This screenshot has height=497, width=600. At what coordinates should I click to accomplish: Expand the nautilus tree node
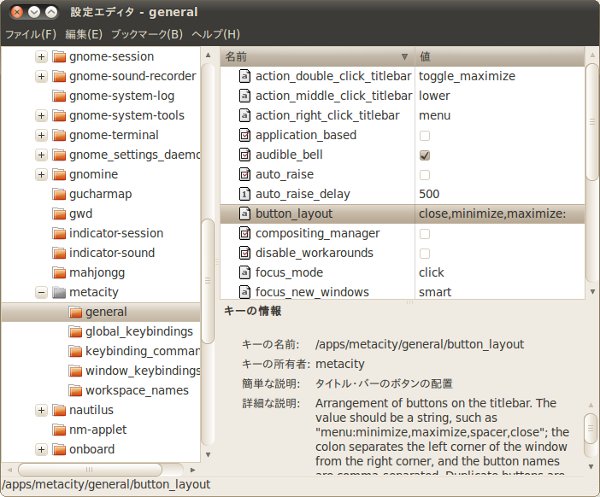41,410
